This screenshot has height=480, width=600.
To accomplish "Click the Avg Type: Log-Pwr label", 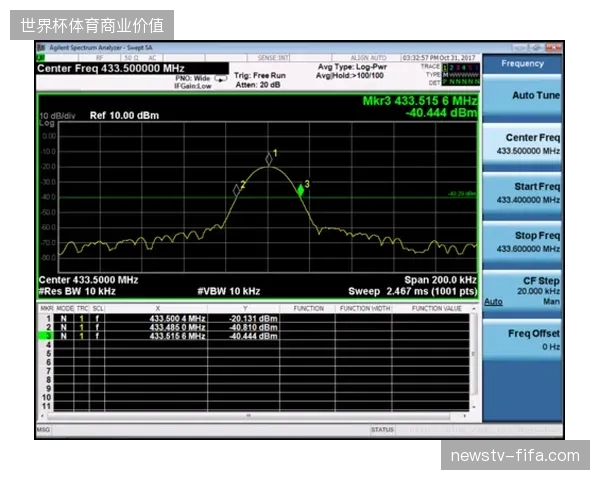I will pyautogui.click(x=352, y=67).
